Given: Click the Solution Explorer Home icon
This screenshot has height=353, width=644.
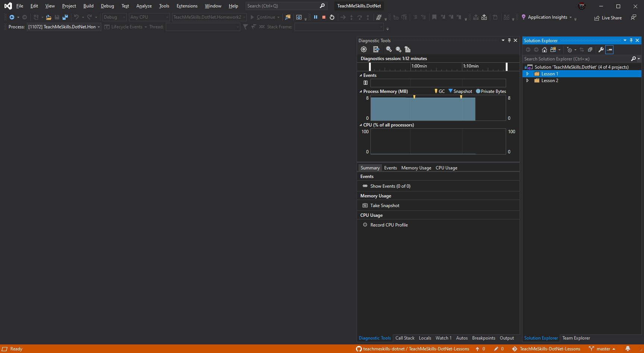Looking at the screenshot, I should click(544, 50).
